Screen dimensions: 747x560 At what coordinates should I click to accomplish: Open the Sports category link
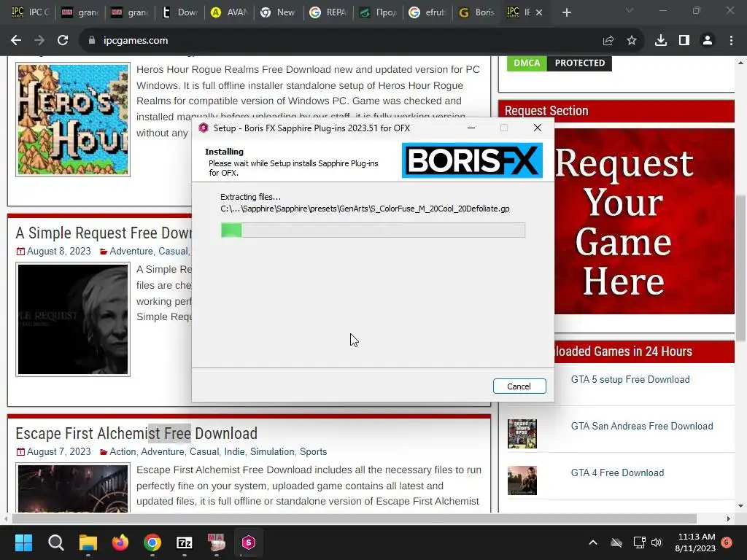pos(313,451)
